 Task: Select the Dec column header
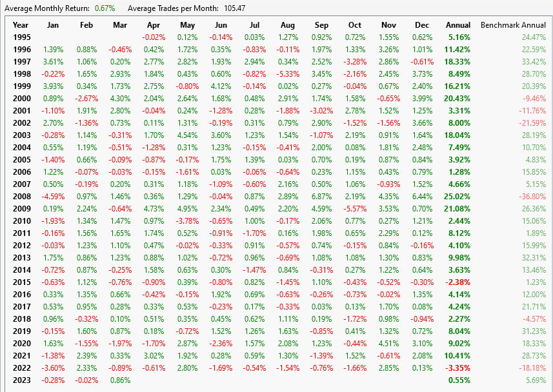pyautogui.click(x=421, y=25)
